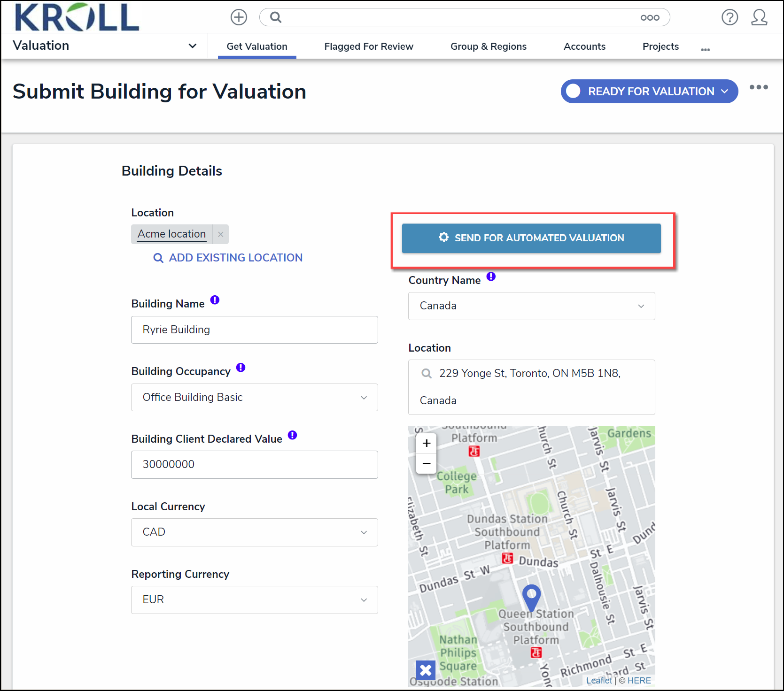Click Send For Automated Valuation button
Screen dimensions: 784x691
tap(531, 238)
